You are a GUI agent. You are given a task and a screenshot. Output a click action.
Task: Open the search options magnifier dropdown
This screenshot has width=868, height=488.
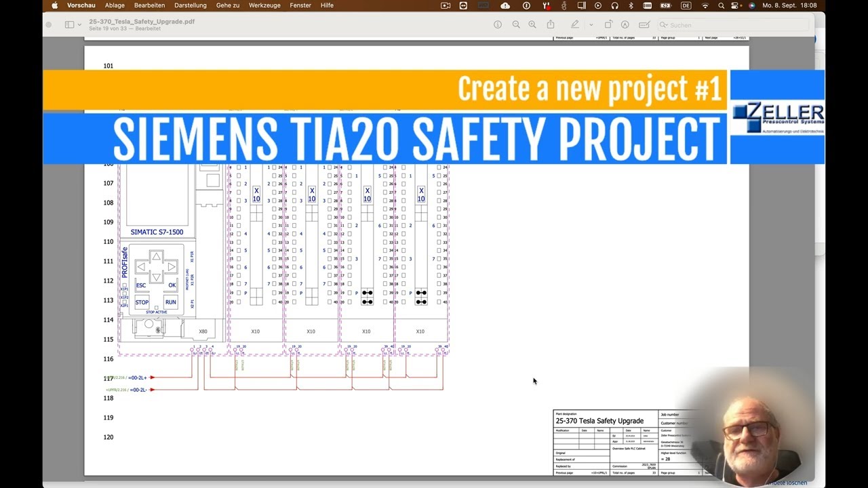[665, 25]
